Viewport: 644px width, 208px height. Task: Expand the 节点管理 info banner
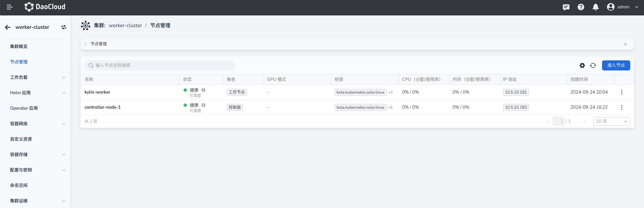click(x=86, y=44)
